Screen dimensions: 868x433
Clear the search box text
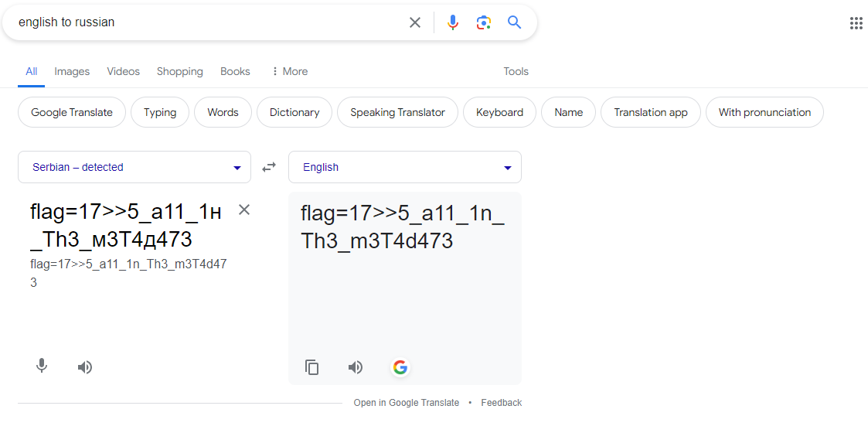coord(415,22)
